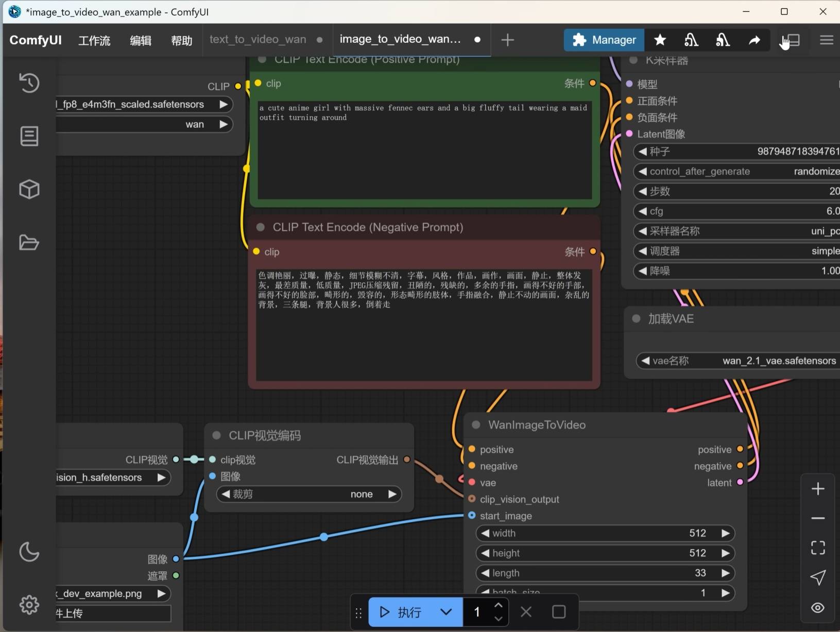Collapse Positive Prompt node dot
This screenshot has width=840, height=632.
tap(262, 60)
